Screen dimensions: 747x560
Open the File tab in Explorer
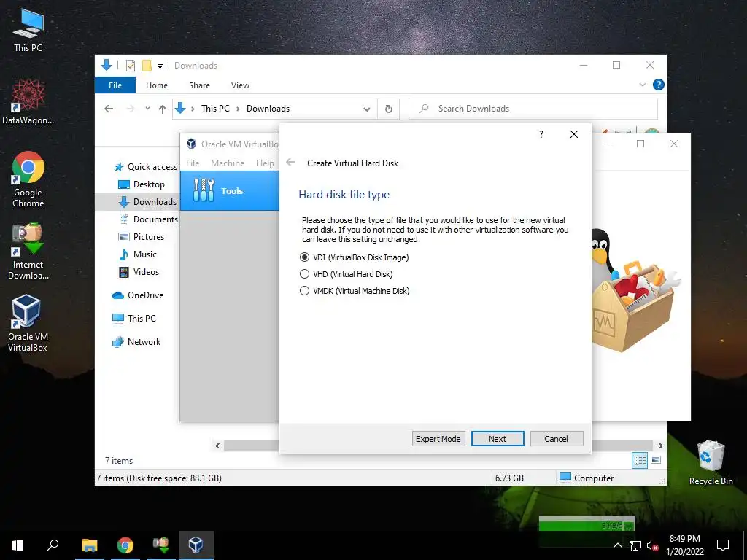click(x=115, y=85)
